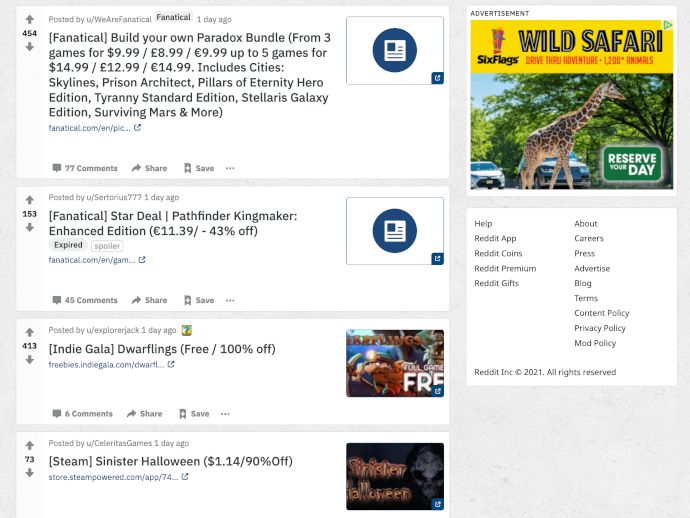
Task: Open the Reddit Coins footer link
Action: click(498, 253)
